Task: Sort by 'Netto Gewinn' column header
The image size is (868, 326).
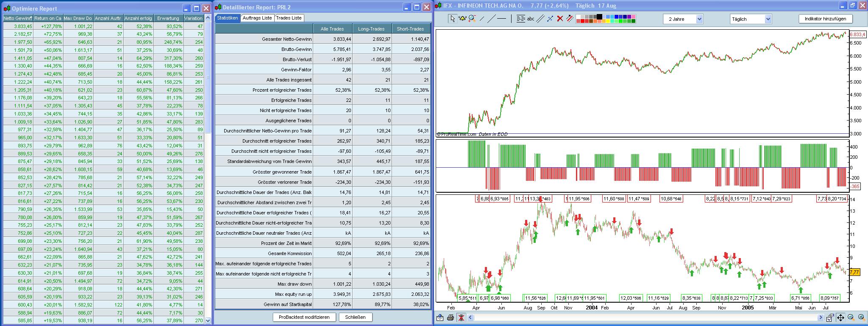Action: (x=18, y=18)
